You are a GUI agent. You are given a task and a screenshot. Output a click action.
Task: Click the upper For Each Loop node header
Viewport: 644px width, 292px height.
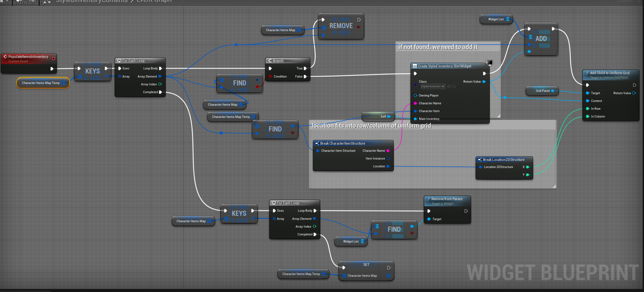tap(140, 61)
